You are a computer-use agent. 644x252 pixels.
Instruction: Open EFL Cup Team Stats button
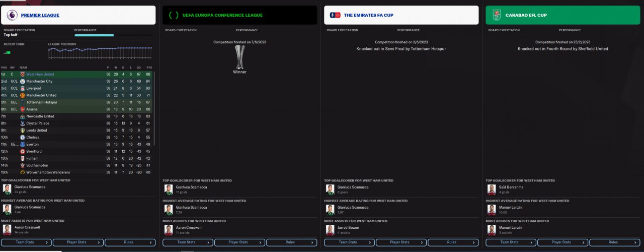511,242
